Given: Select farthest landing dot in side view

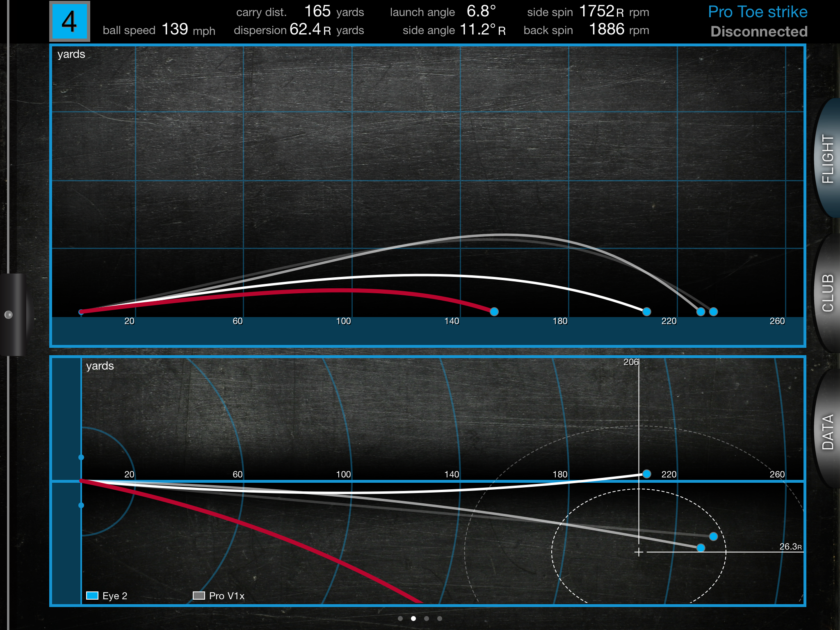Looking at the screenshot, I should point(714,312).
